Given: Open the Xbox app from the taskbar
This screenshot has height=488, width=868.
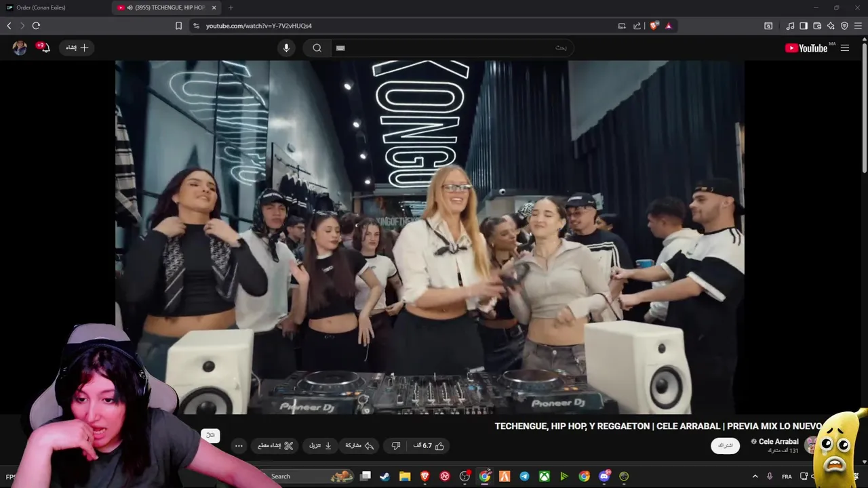Looking at the screenshot, I should pos(545,476).
